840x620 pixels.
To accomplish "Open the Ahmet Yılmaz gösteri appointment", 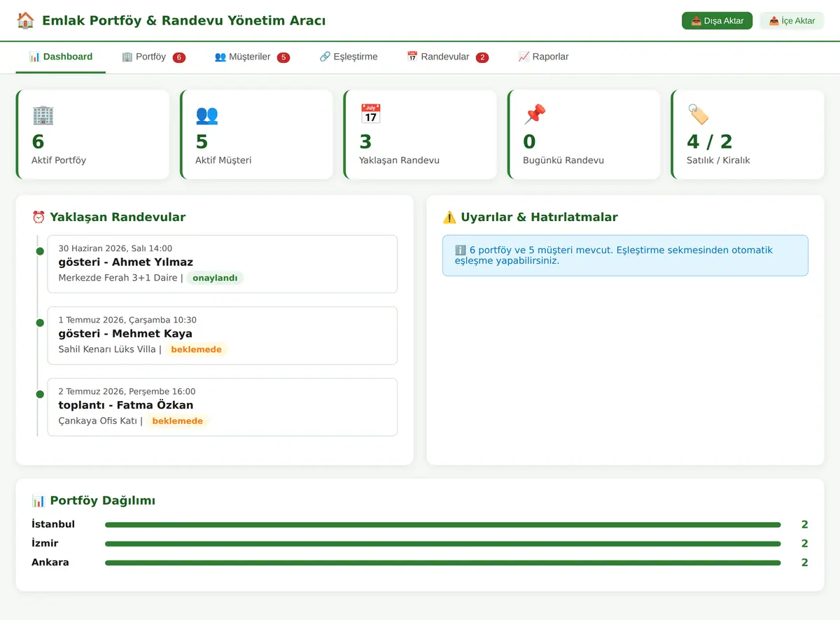I will pos(223,264).
